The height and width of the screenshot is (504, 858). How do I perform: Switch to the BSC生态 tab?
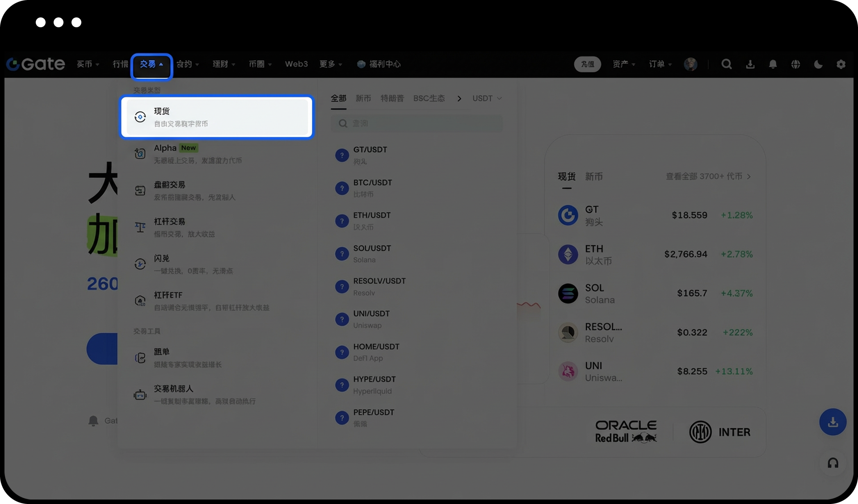pos(429,98)
